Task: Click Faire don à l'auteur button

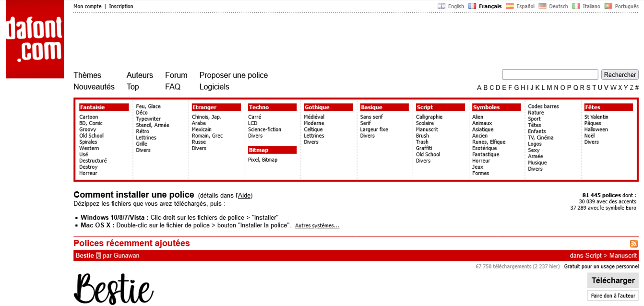Action: point(613,295)
